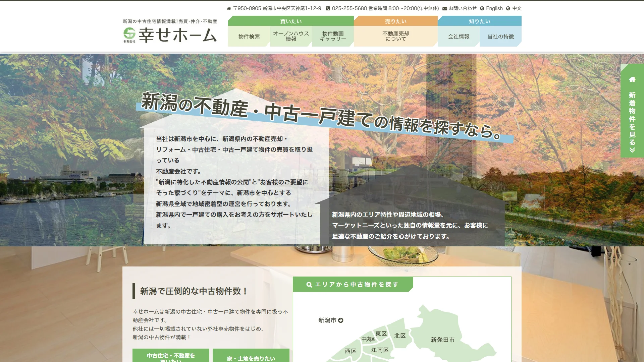The height and width of the screenshot is (362, 644).
Task: Switch the site language to 中文
Action: [517, 8]
